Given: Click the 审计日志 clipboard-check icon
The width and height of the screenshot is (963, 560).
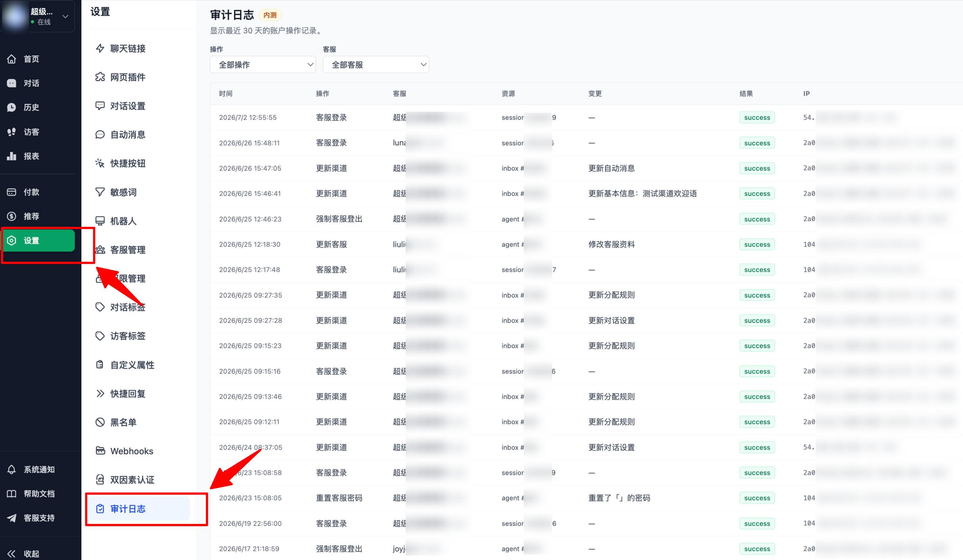Looking at the screenshot, I should [100, 509].
